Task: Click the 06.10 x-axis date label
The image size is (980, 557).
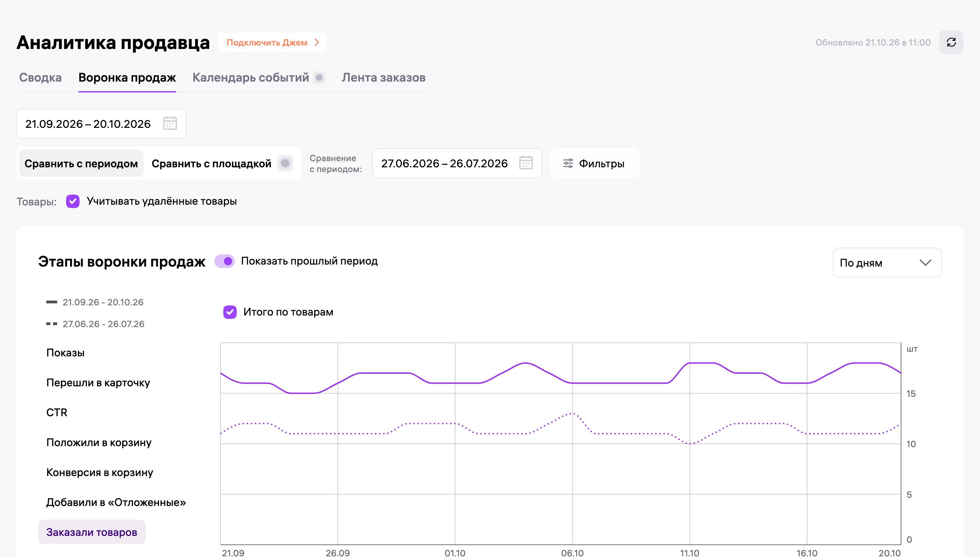Action: [572, 553]
